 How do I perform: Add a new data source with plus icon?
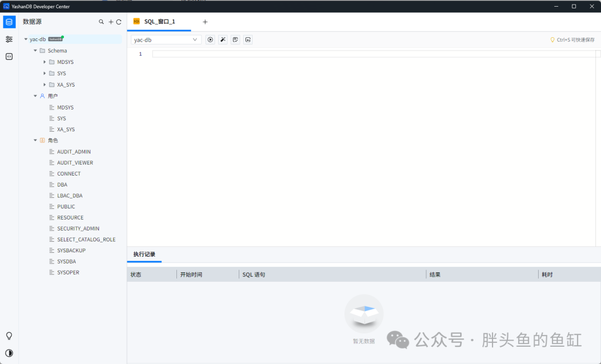[111, 22]
